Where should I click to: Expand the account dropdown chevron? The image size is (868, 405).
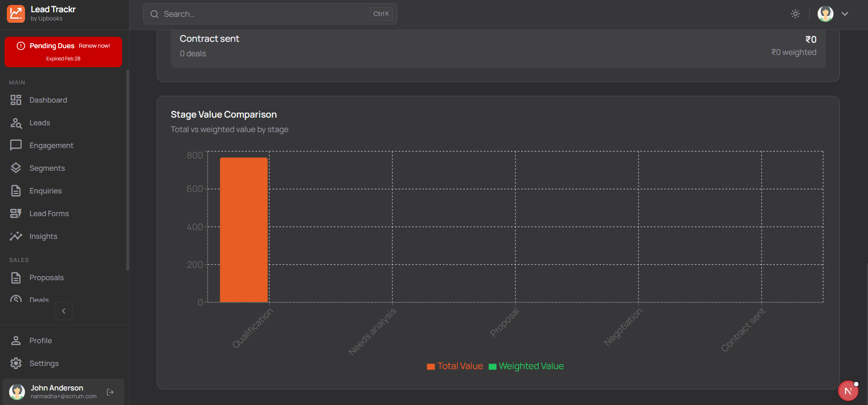click(845, 14)
